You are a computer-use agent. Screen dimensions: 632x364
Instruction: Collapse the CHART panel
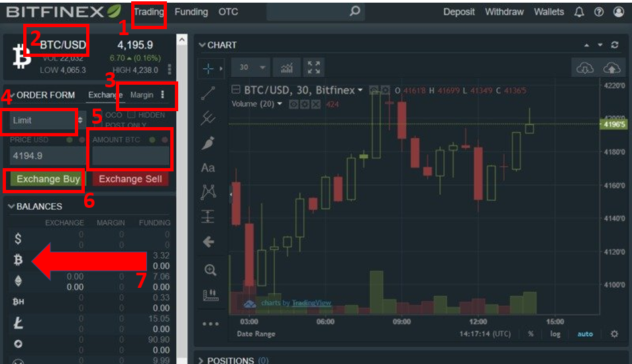(202, 45)
